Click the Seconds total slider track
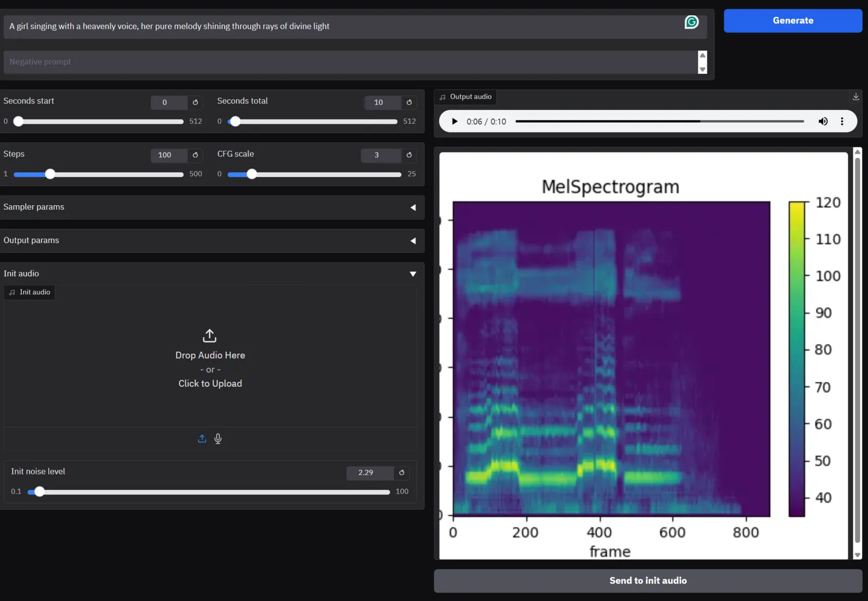The image size is (868, 601). (x=312, y=122)
